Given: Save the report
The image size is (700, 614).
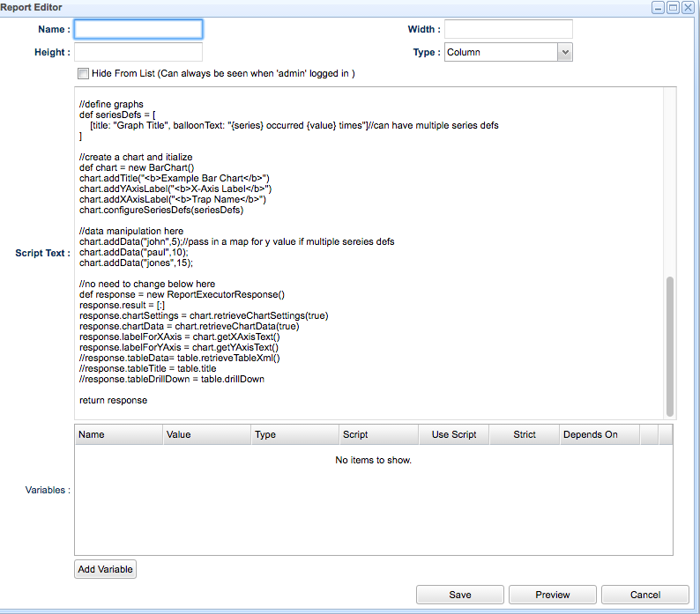Looking at the screenshot, I should click(459, 595).
